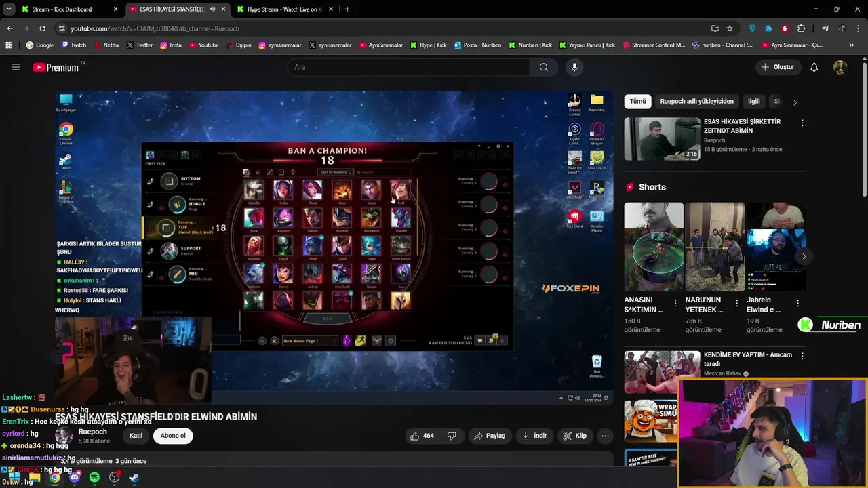The height and width of the screenshot is (488, 868).
Task: Open options for the Jahrein Elwind short
Action: pyautogui.click(x=797, y=303)
